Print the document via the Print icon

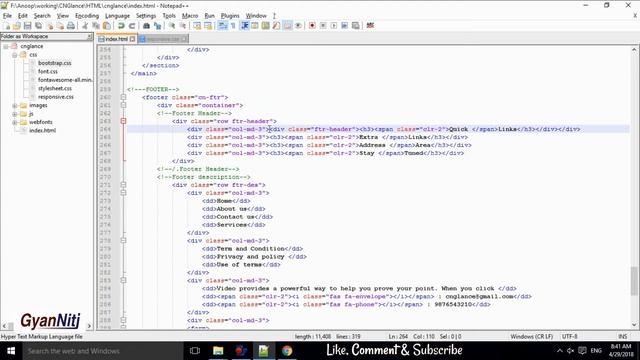click(71, 26)
